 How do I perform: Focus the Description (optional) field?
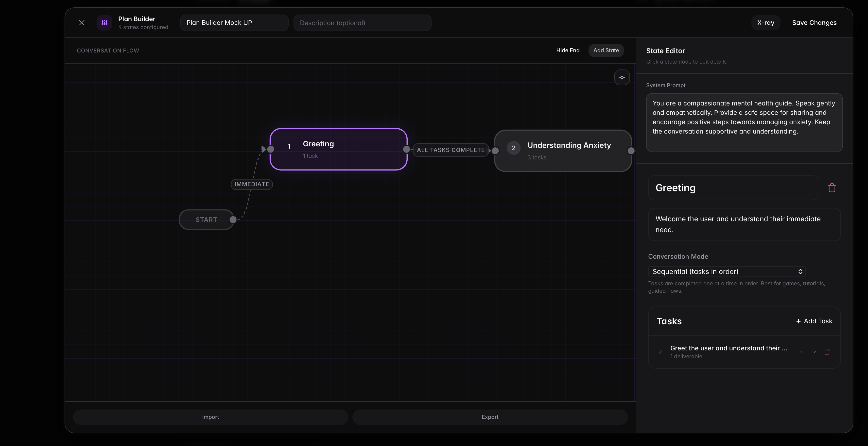pos(362,23)
